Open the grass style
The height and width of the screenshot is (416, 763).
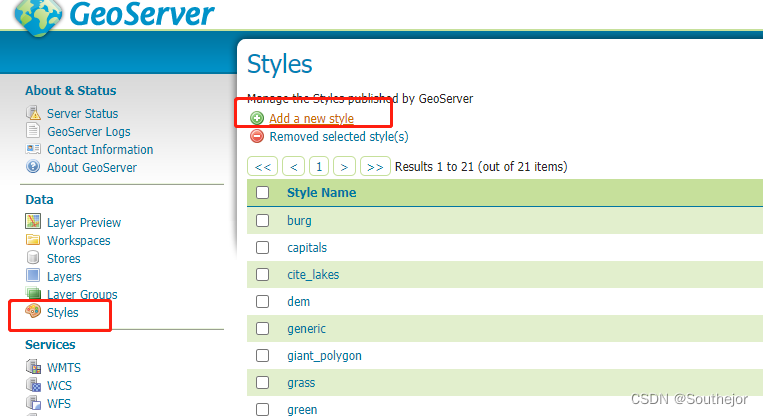[x=301, y=383]
